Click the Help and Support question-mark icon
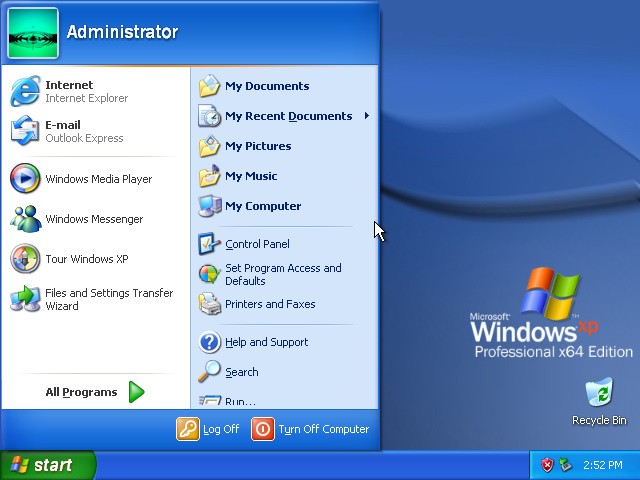Viewport: 640px width, 480px height. pos(209,342)
